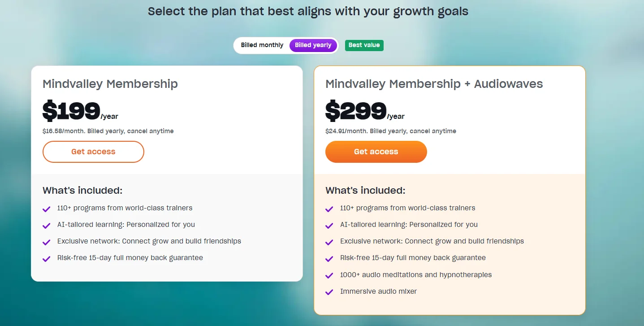Click the checkmark beside 1000+ audio meditations
This screenshot has height=326, width=644.
(329, 275)
